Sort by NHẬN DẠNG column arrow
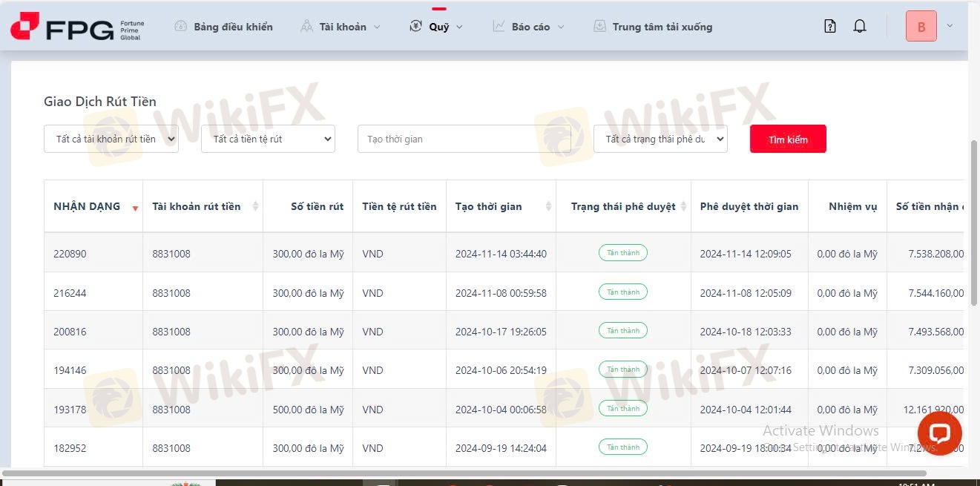Screen dimensions: 980x486 tap(135, 208)
